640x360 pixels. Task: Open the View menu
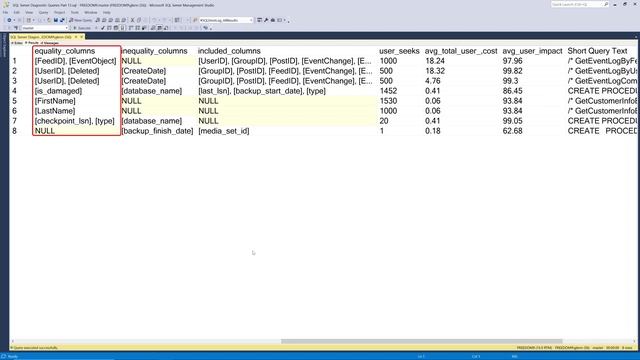[x=29, y=12]
